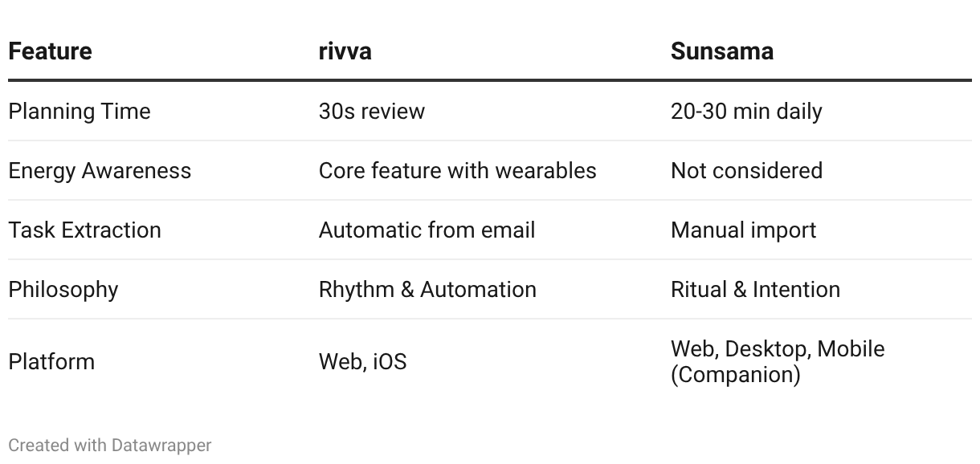The width and height of the screenshot is (980, 464).
Task: Click the word Datawrapper in footer
Action: pos(161,445)
